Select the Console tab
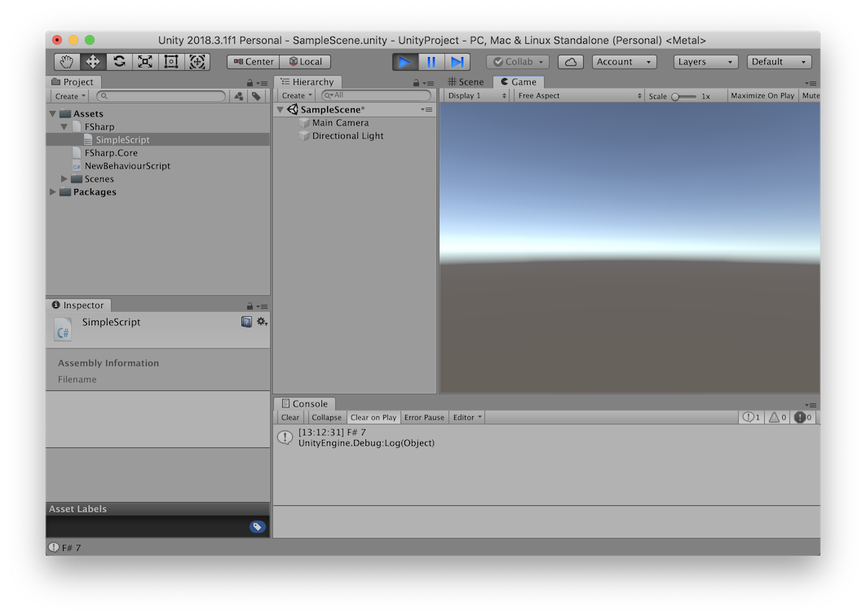 click(x=305, y=404)
